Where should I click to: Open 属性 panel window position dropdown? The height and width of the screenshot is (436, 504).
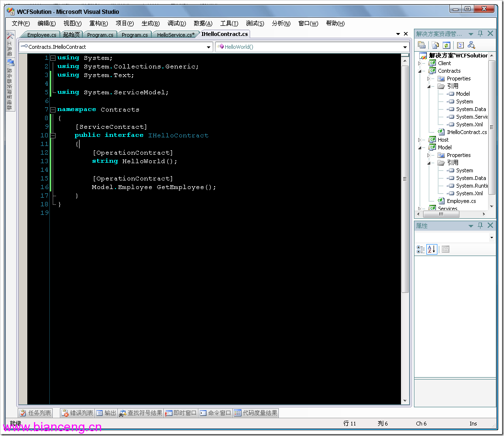471,226
